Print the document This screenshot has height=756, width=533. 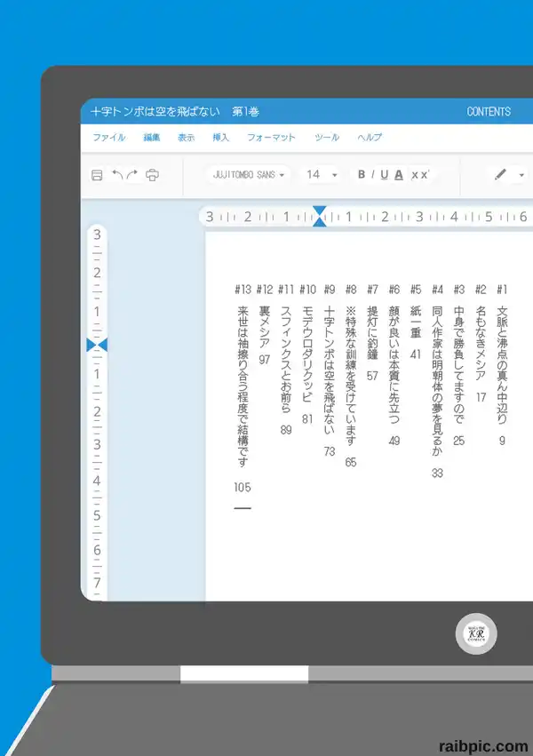(x=152, y=175)
